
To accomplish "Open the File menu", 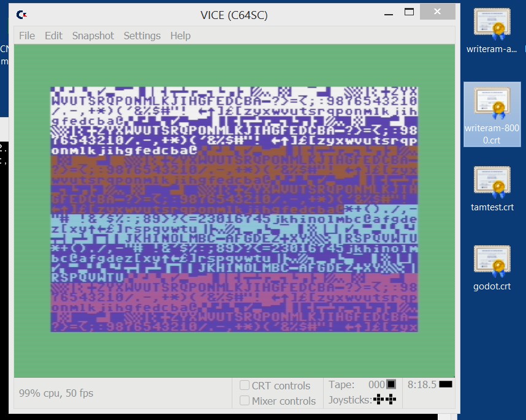I will pyautogui.click(x=27, y=36).
